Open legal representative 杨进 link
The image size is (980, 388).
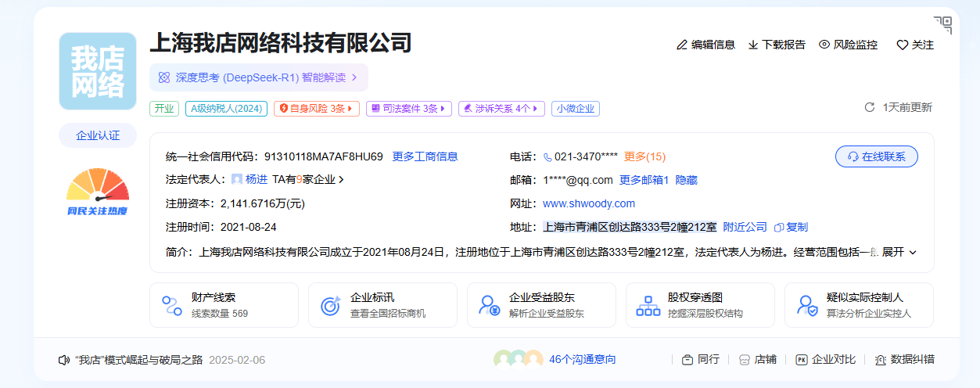tap(257, 179)
